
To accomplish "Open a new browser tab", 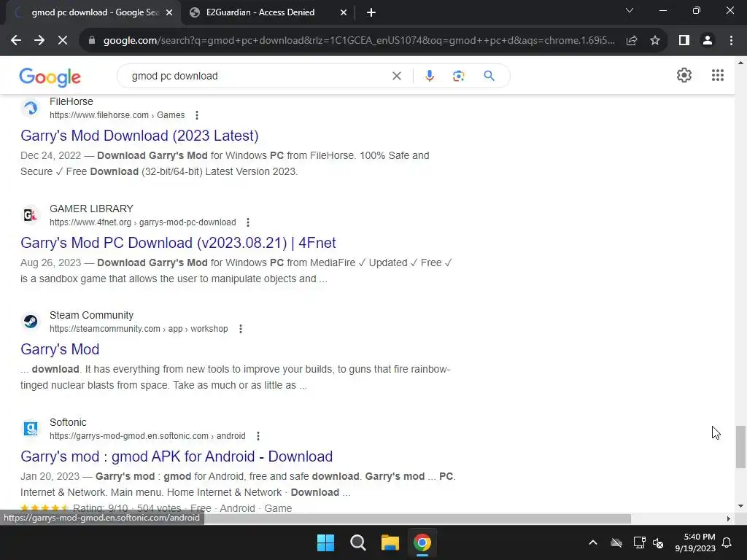I will tap(371, 13).
